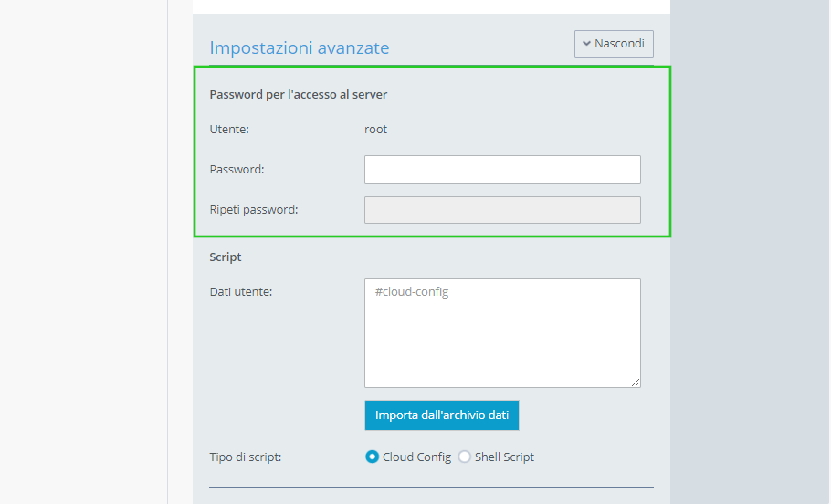Click the Ripeti password: label
The image size is (831, 504).
point(254,210)
